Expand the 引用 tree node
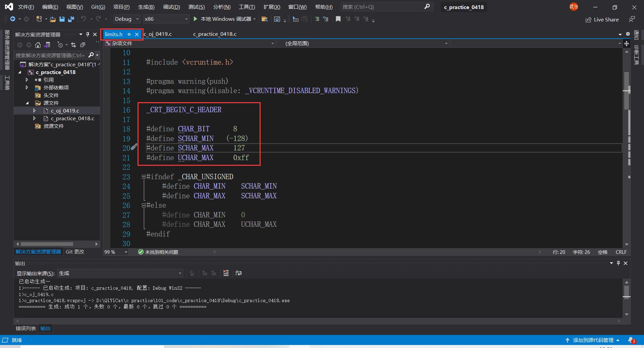 (27, 80)
